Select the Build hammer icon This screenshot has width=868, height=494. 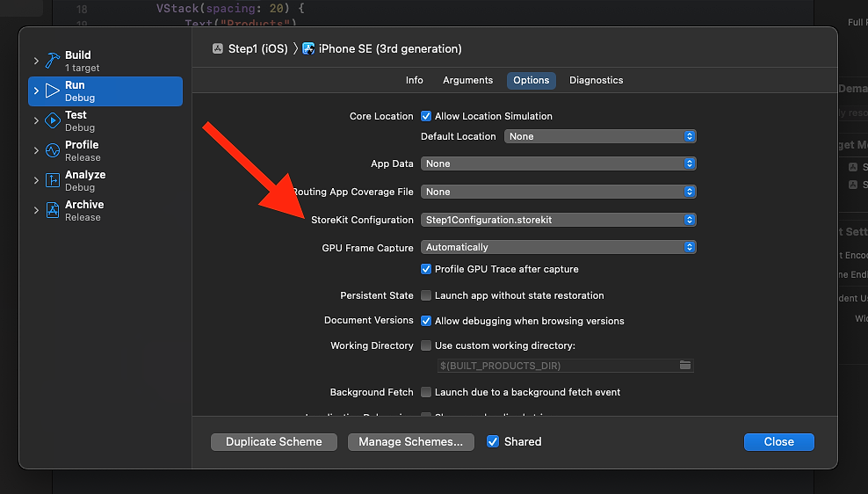click(53, 61)
